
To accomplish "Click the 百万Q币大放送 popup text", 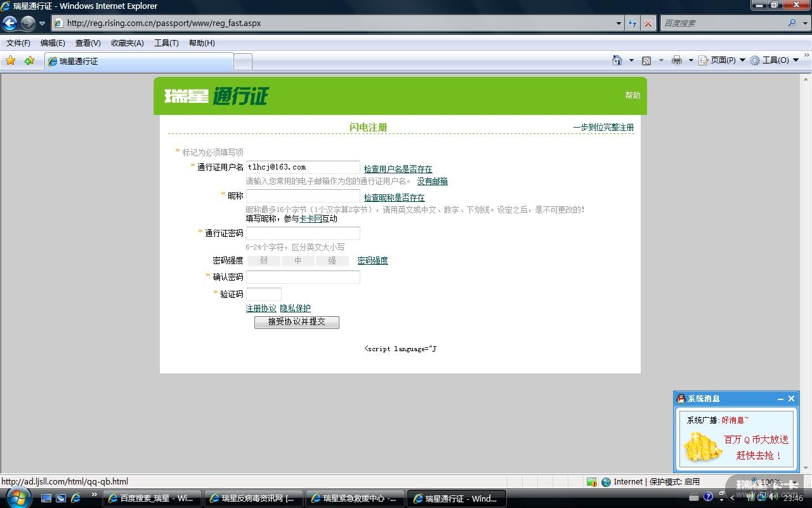I will [x=757, y=439].
